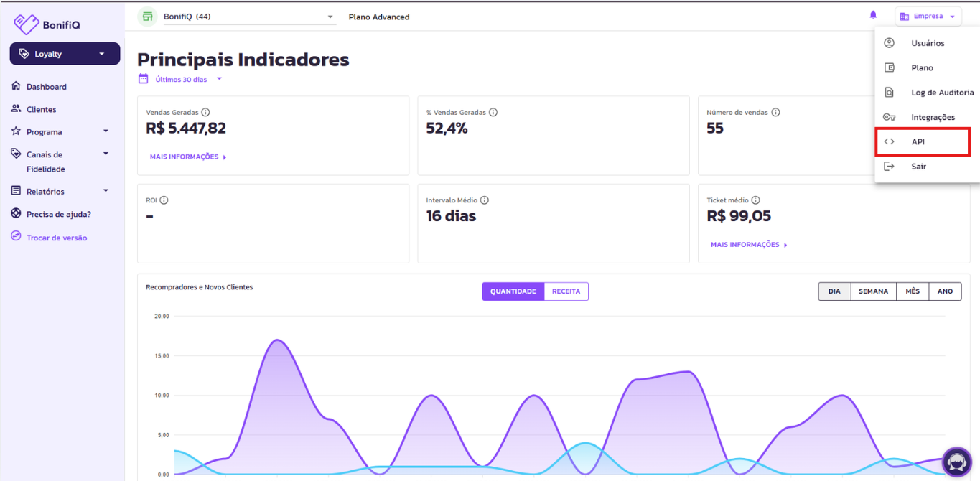
Task: Click the Programa star icon
Action: click(x=16, y=131)
